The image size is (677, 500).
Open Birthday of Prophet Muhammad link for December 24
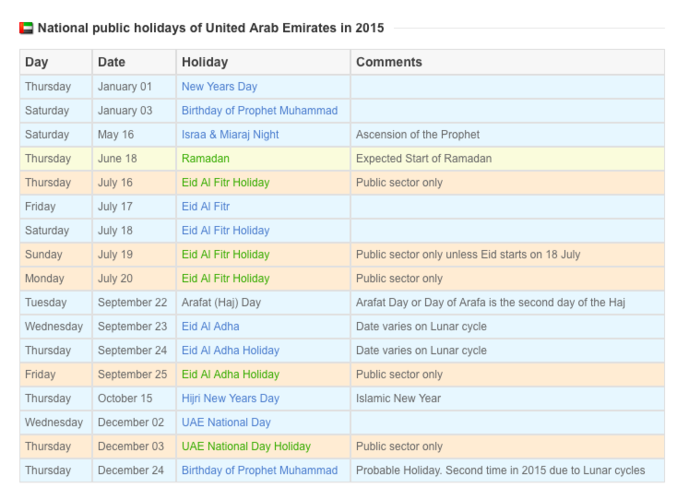[x=259, y=470]
